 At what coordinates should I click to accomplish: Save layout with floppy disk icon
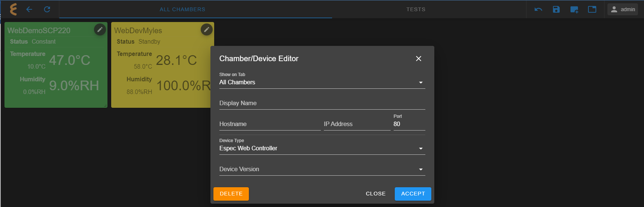(x=556, y=9)
